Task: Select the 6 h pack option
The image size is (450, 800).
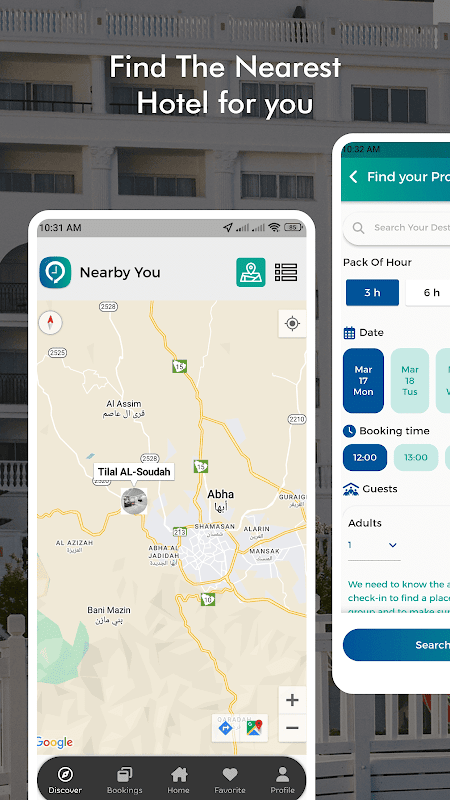Action: click(x=429, y=292)
